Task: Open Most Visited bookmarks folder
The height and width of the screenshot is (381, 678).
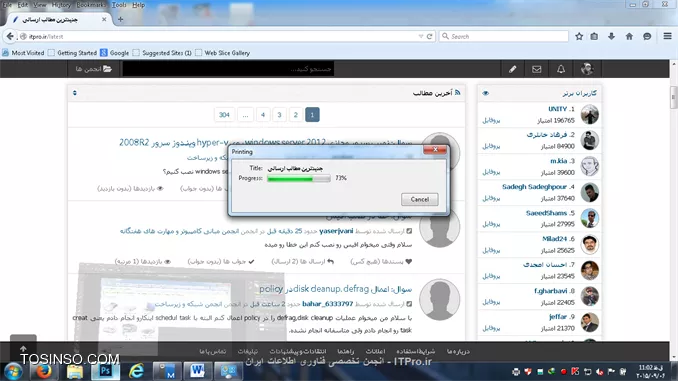Action: tap(23, 53)
